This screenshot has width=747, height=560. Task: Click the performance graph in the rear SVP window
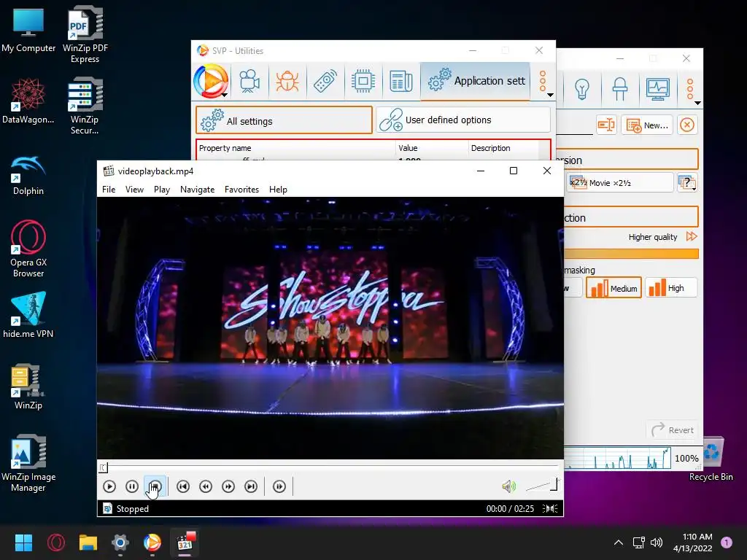(617, 458)
